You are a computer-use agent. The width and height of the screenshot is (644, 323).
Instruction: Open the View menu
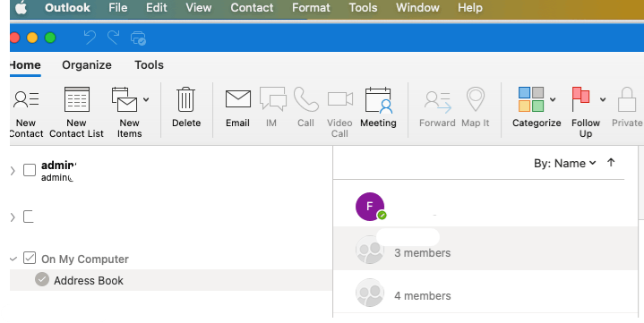pos(199,8)
